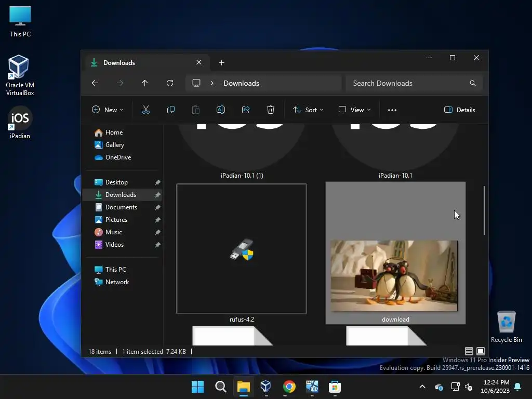Viewport: 532px width, 399px height.
Task: Go back with the left arrow
Action: point(95,83)
